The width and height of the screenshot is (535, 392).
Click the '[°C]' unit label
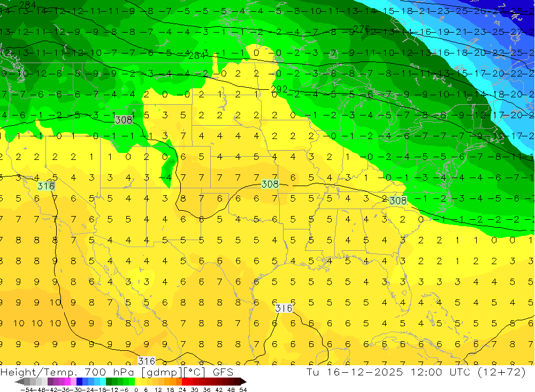(195, 372)
